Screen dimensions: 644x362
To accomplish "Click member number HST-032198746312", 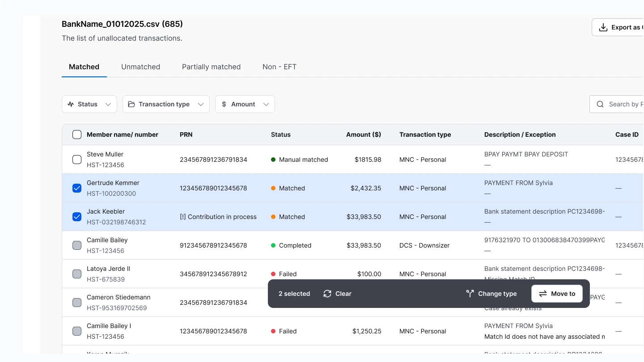I will click(116, 222).
